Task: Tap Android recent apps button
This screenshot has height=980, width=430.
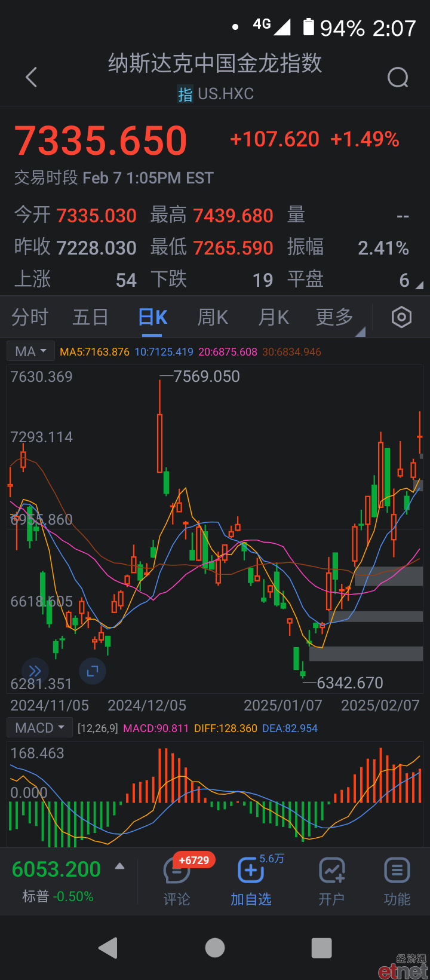Action: click(x=322, y=948)
